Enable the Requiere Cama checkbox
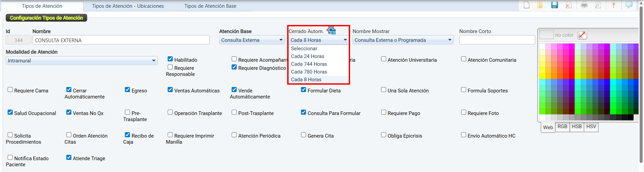The height and width of the screenshot is (172, 644). (10, 90)
